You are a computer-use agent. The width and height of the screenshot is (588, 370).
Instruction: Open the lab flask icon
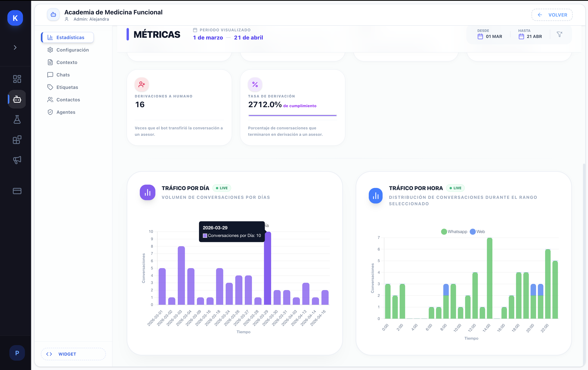[17, 119]
